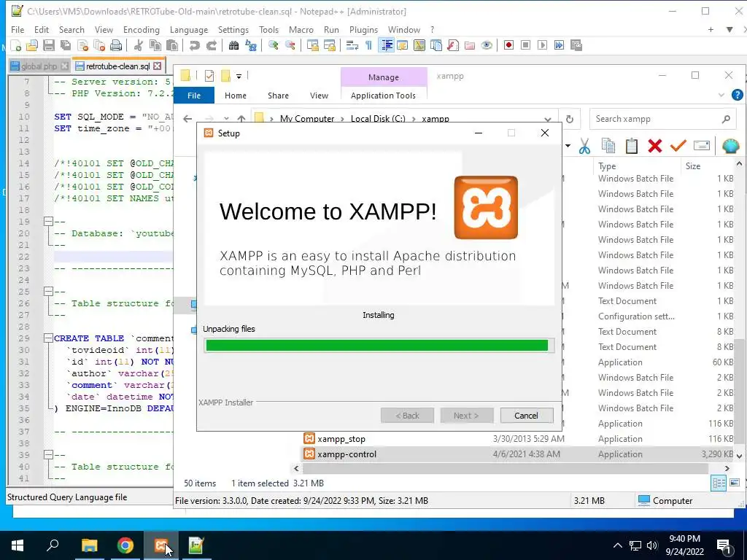Toggle the Indent Guide icon in Notepad++
Viewport: 747px width, 560px height.
[387, 45]
